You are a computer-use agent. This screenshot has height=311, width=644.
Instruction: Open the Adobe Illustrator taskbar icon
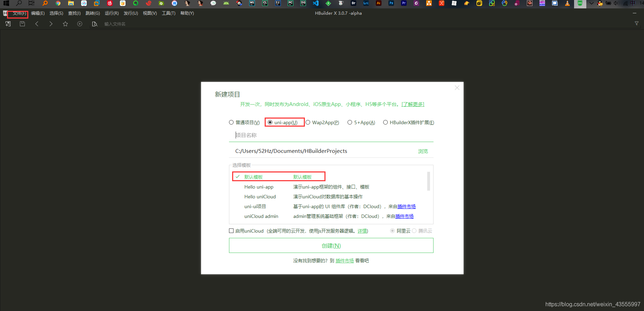(379, 3)
